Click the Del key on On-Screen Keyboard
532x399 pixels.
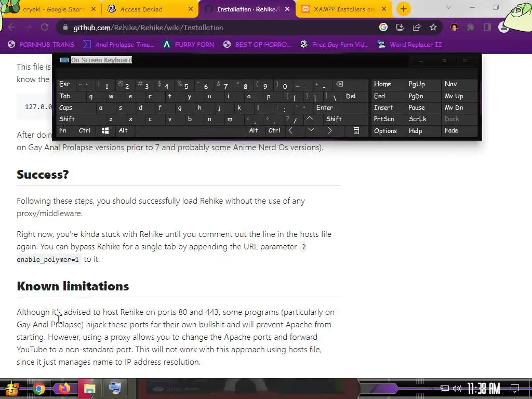(356, 96)
